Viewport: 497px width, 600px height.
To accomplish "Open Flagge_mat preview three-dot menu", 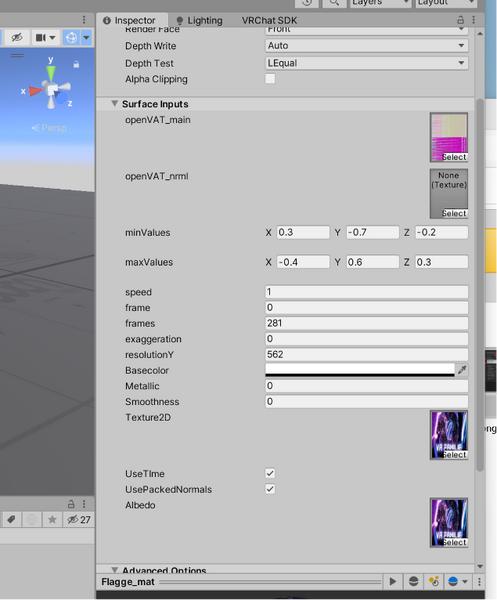I will pos(479,582).
